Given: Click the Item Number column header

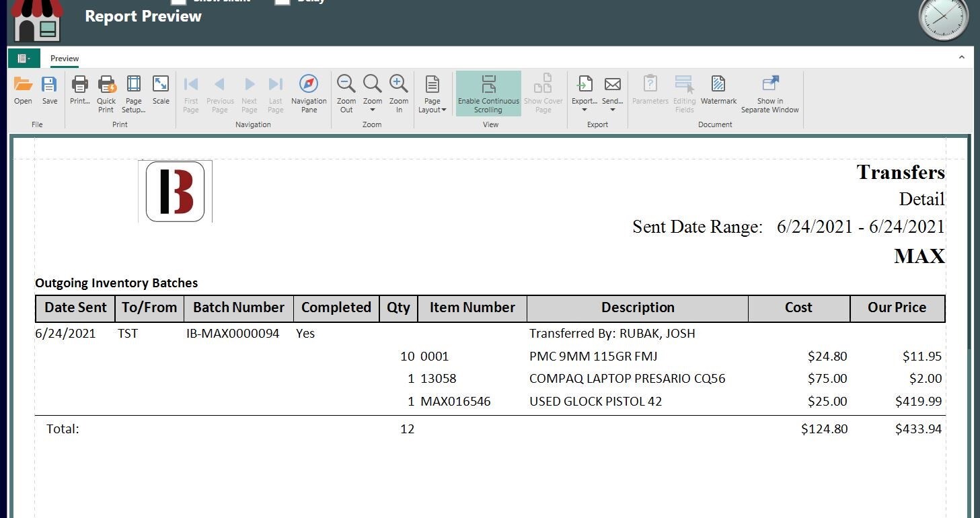Looking at the screenshot, I should click(x=472, y=308).
